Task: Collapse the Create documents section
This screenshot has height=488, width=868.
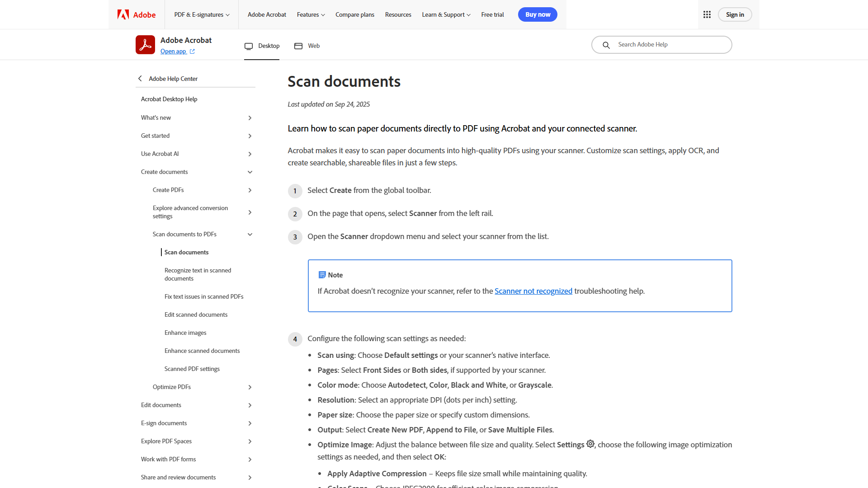Action: 250,172
